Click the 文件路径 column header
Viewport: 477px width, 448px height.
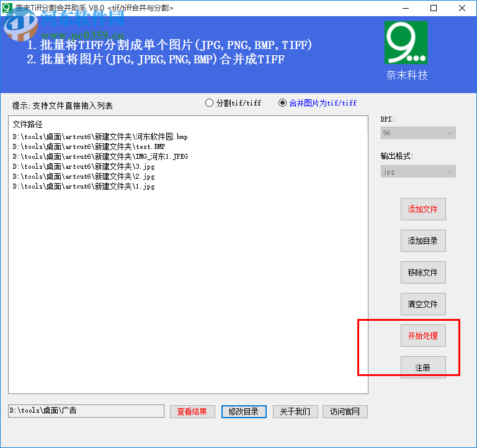coord(28,124)
